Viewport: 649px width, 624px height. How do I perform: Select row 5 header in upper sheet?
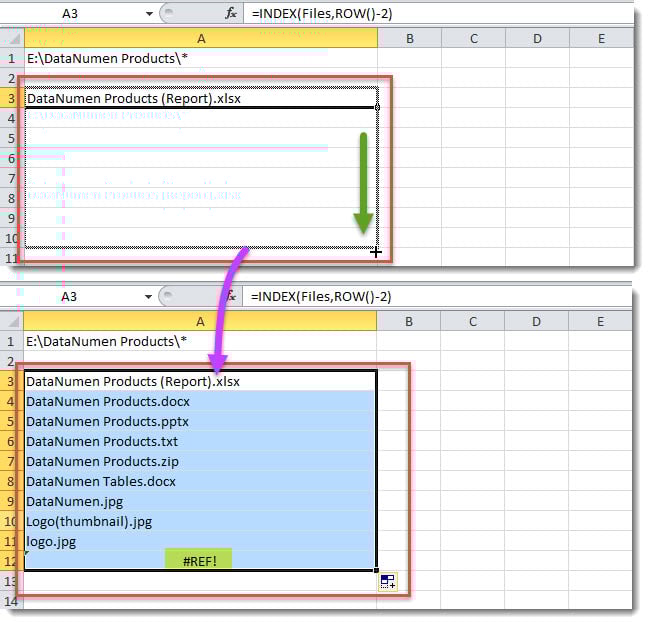coord(12,138)
